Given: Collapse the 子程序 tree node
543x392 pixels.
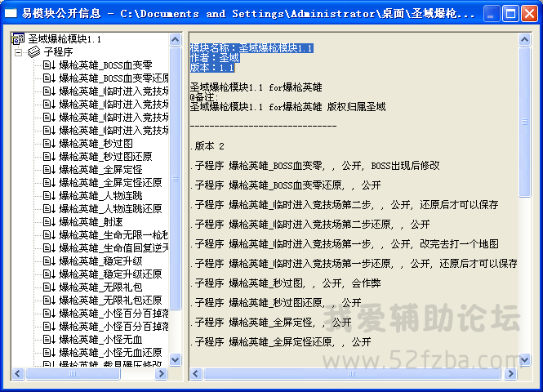Looking at the screenshot, I should [18, 52].
